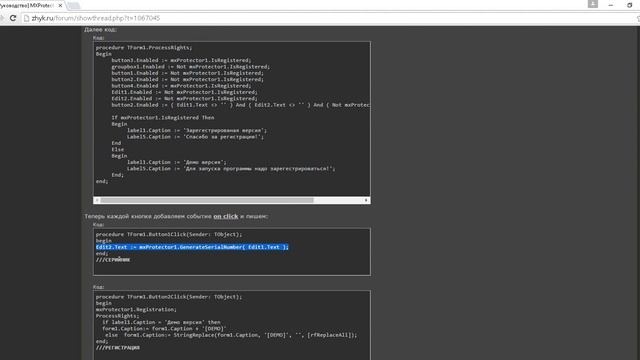Viewport: 640px width, 360px height.
Task: Click the '///СЕРИЙНИК' comment line
Action: (113, 260)
